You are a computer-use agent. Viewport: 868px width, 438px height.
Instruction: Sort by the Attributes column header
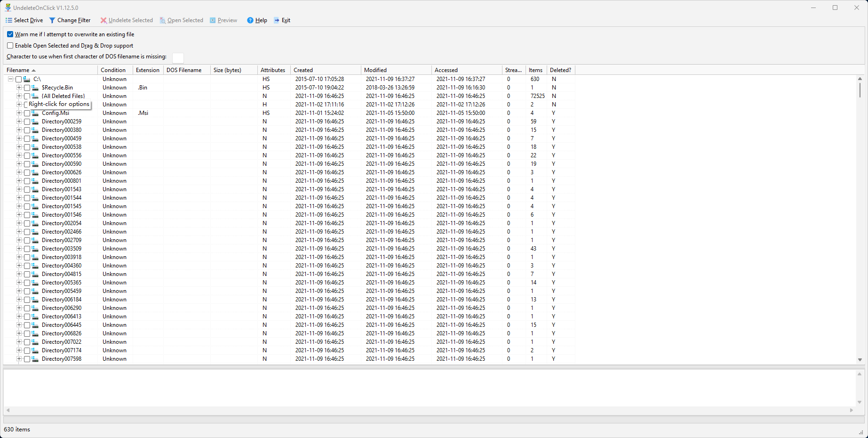[x=274, y=70]
